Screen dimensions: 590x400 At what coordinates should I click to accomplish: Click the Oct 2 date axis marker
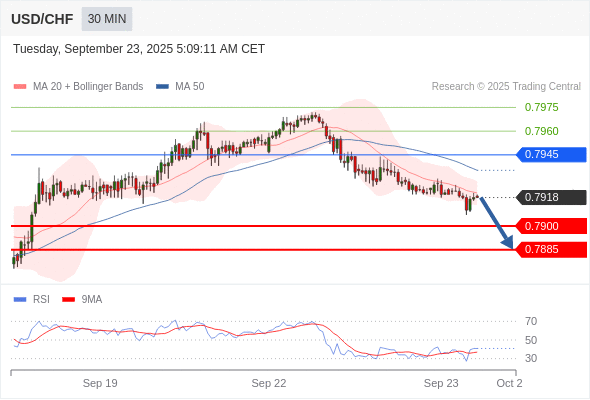pos(509,383)
